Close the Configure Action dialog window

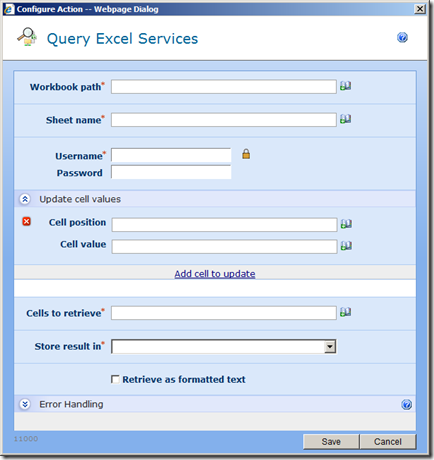(x=420, y=9)
